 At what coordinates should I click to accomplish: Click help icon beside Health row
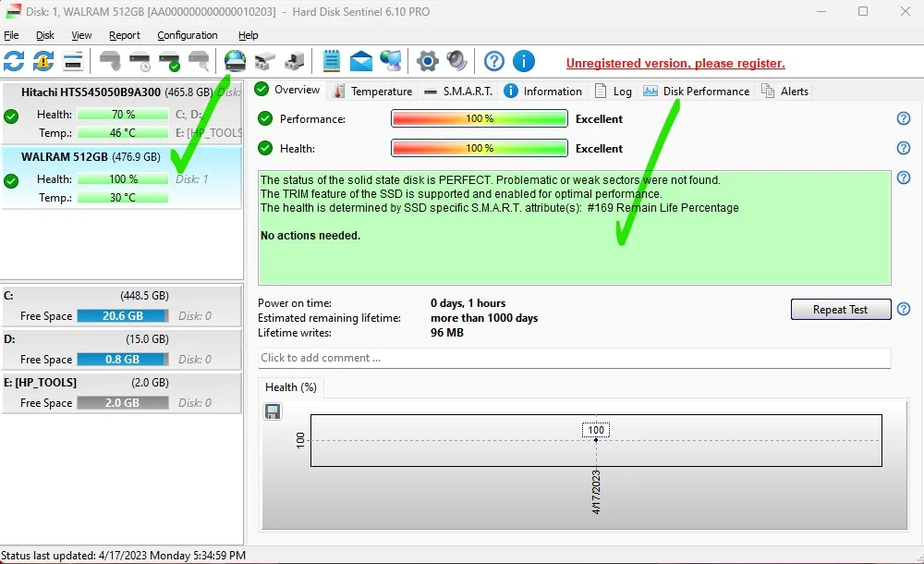(x=904, y=148)
